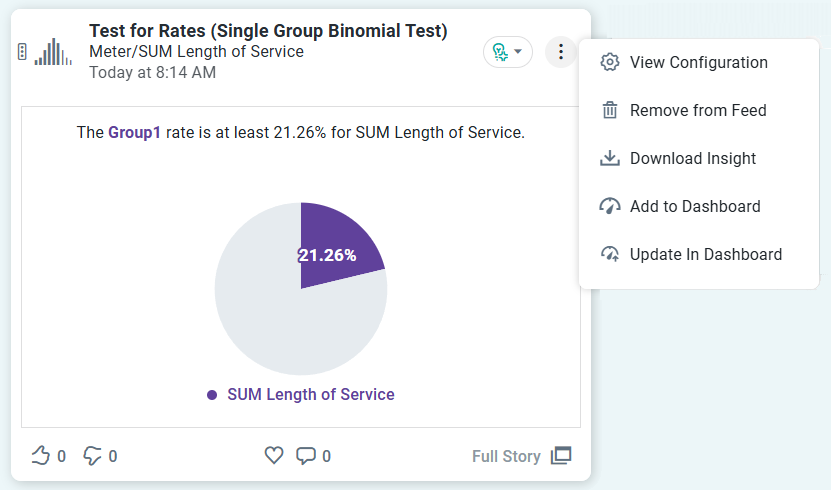Select Download Insight in the menu
The image size is (831, 490).
(x=692, y=159)
